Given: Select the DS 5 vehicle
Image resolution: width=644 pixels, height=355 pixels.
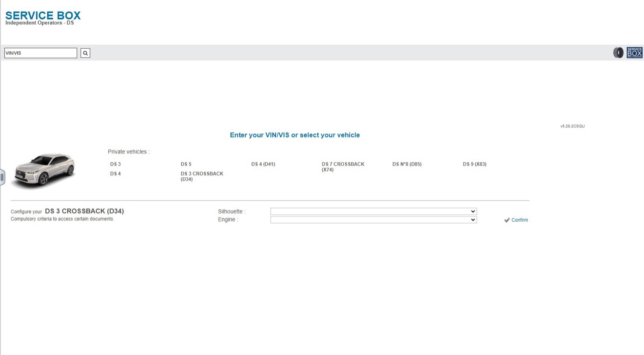Looking at the screenshot, I should (x=186, y=164).
